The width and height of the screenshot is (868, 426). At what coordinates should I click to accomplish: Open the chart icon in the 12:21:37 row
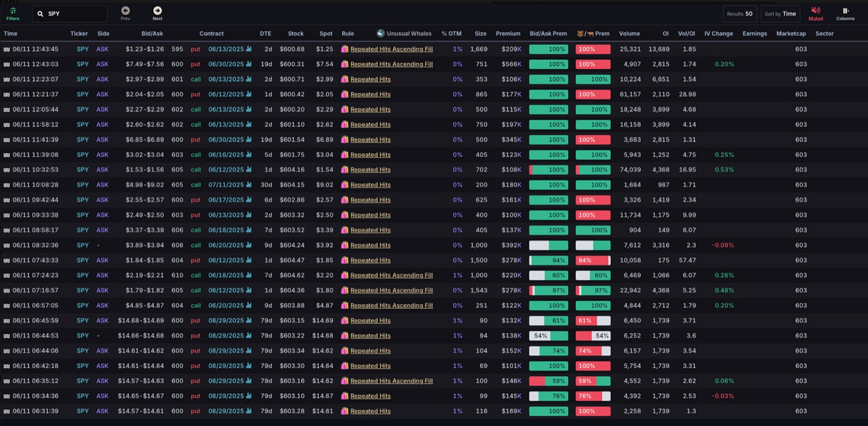(249, 94)
